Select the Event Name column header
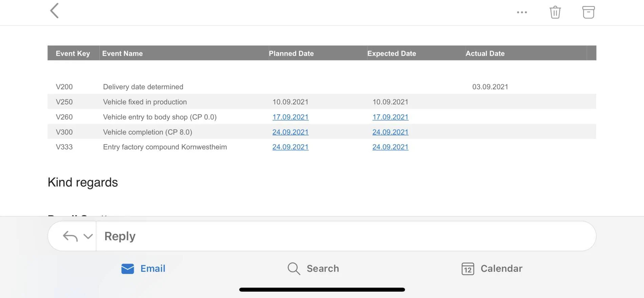 [x=122, y=53]
